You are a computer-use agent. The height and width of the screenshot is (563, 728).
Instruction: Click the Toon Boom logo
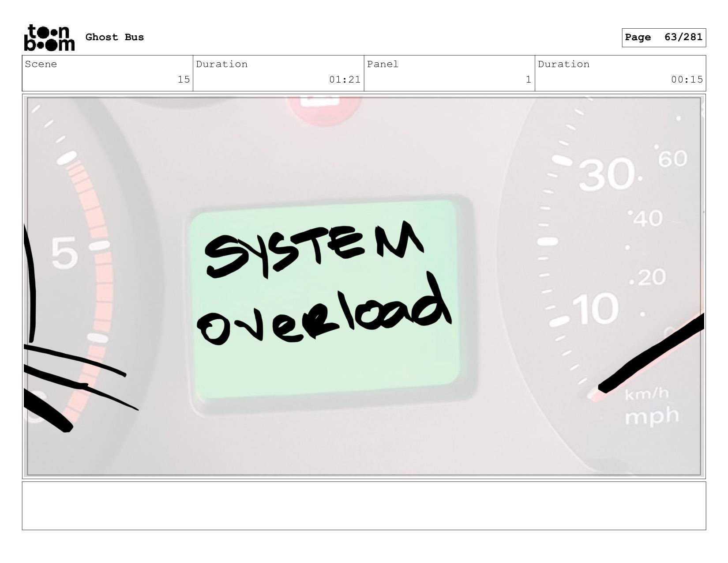pos(49,38)
